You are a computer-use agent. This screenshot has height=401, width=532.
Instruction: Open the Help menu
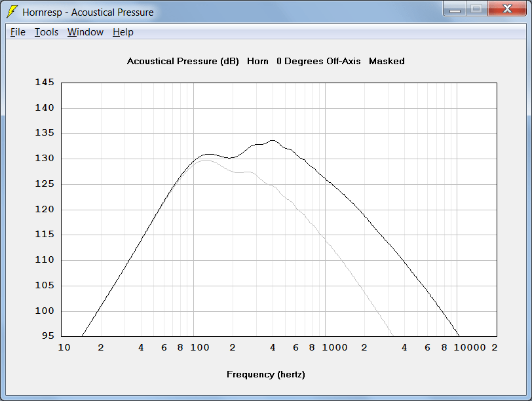123,32
